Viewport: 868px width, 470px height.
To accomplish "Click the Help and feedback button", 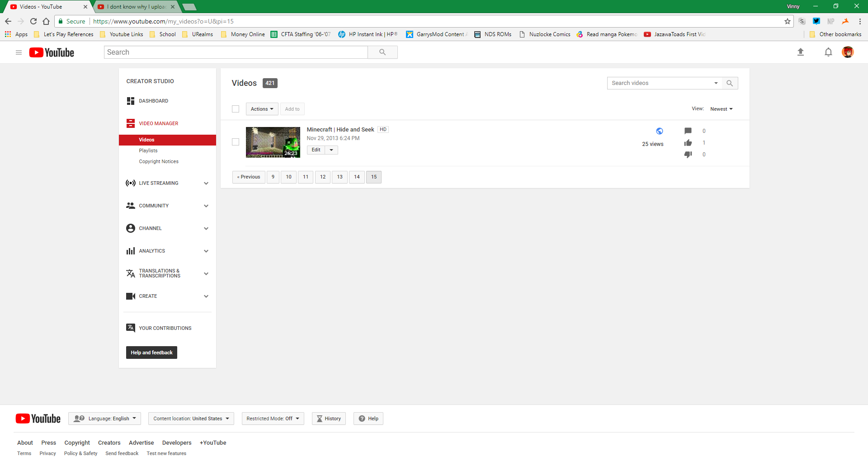I will 151,352.
